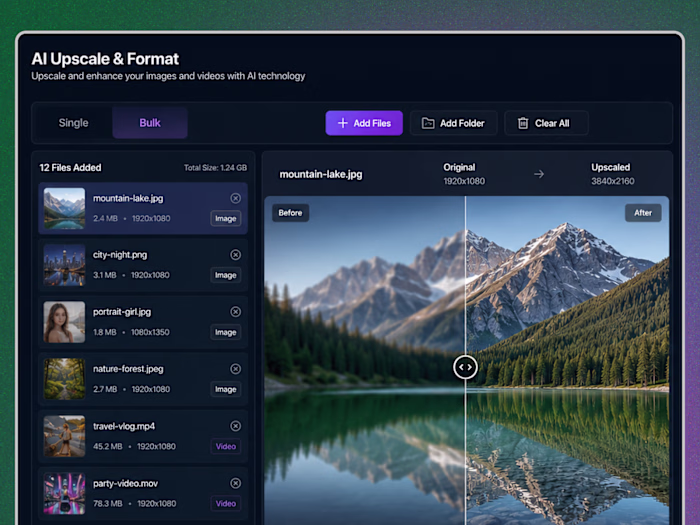Click the 78.3 MB size of party-video.mov
Viewport: 700px width, 525px height.
(x=107, y=504)
